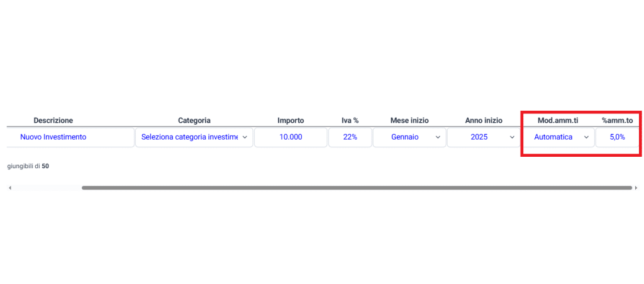Edit the Nuovo Investimento description field
This screenshot has height=284, width=644.
click(x=70, y=137)
